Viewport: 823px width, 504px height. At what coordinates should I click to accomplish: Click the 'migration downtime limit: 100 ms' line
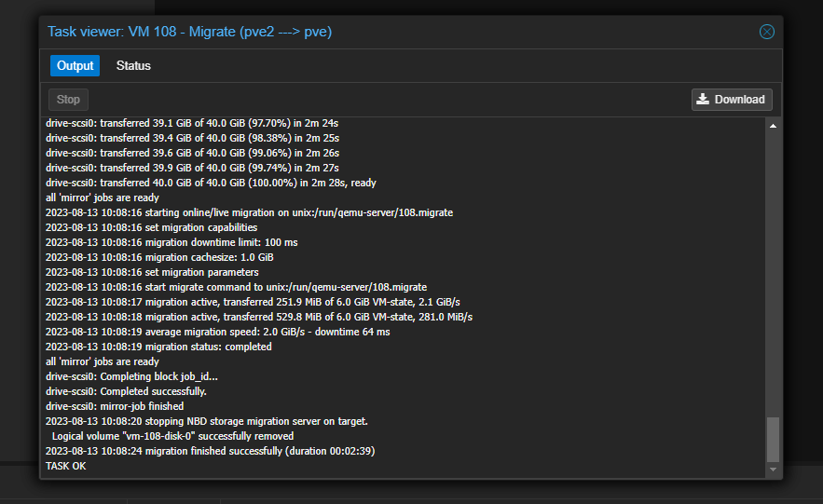click(171, 242)
